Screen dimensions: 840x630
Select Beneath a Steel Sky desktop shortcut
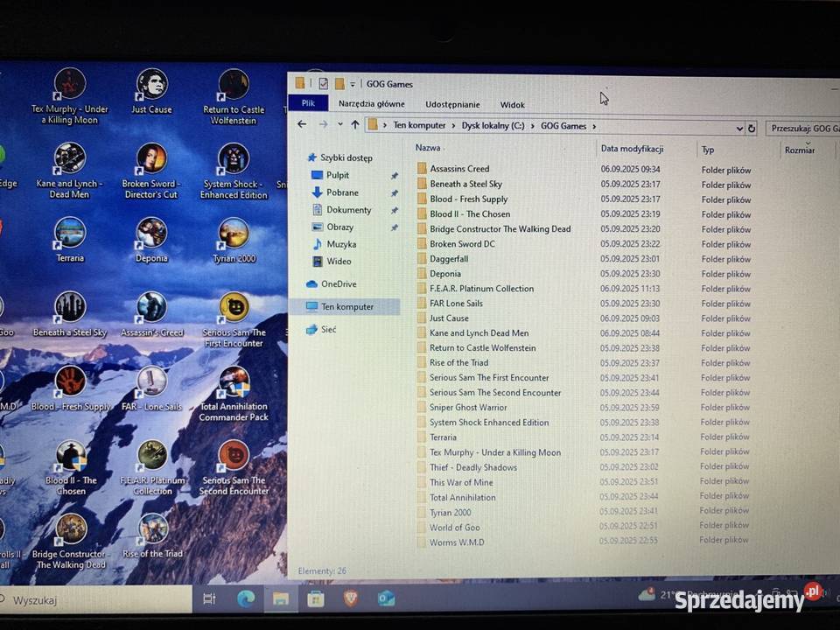point(70,314)
